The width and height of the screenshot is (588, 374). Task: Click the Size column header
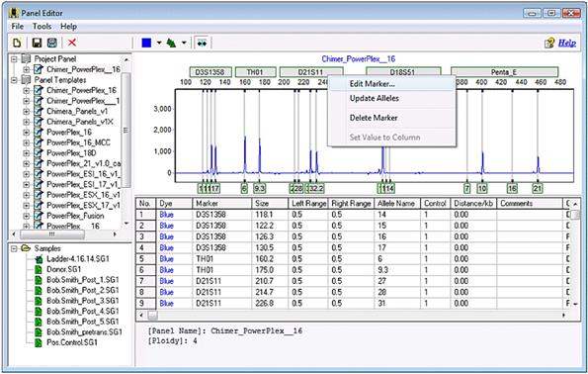point(270,204)
